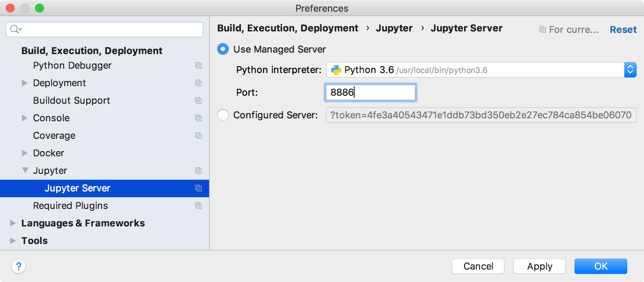
Task: Click the Apply button
Action: [x=539, y=266]
